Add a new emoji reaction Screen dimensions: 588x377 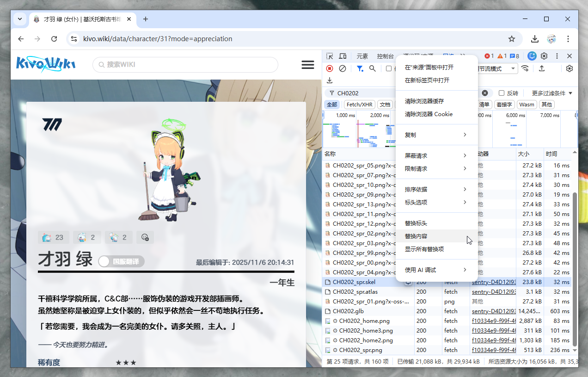point(145,237)
